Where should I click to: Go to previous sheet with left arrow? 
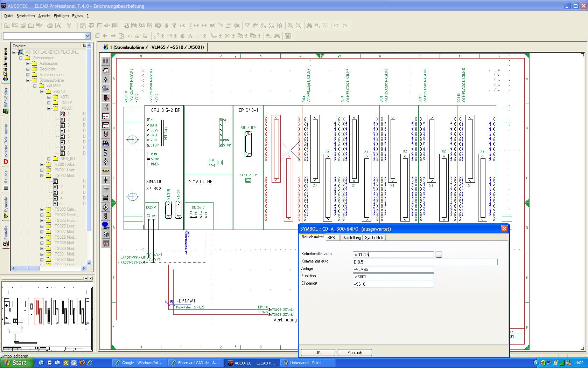105,36
